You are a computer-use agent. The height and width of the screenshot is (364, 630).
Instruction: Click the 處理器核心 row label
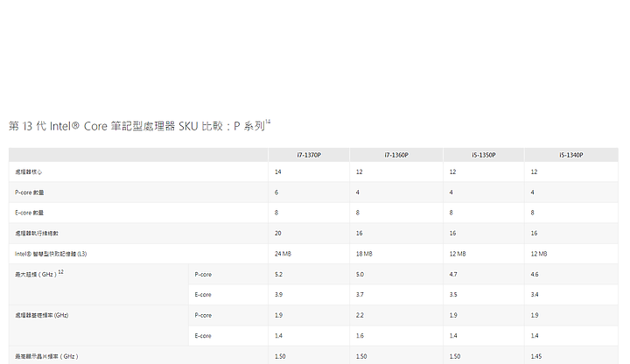tap(29, 172)
